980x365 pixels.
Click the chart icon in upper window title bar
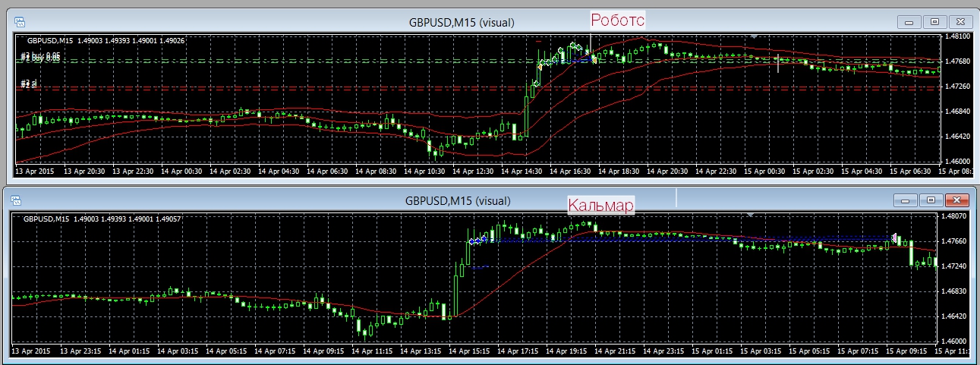(20, 22)
